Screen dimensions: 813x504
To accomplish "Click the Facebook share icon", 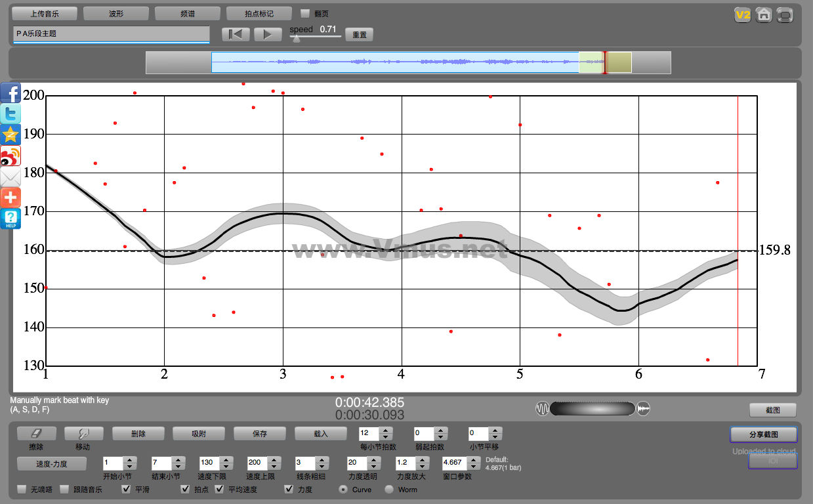I will point(10,94).
